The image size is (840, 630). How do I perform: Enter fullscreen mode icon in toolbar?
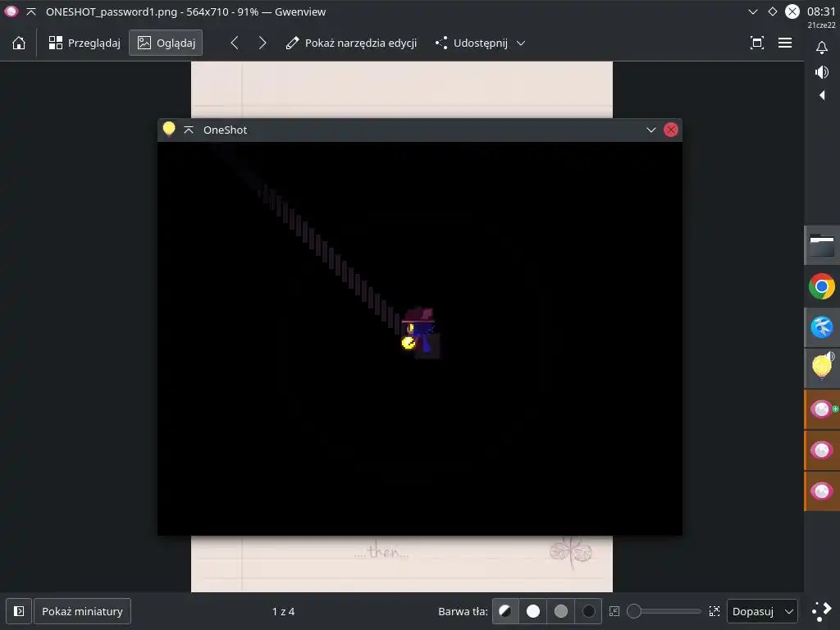pos(757,43)
